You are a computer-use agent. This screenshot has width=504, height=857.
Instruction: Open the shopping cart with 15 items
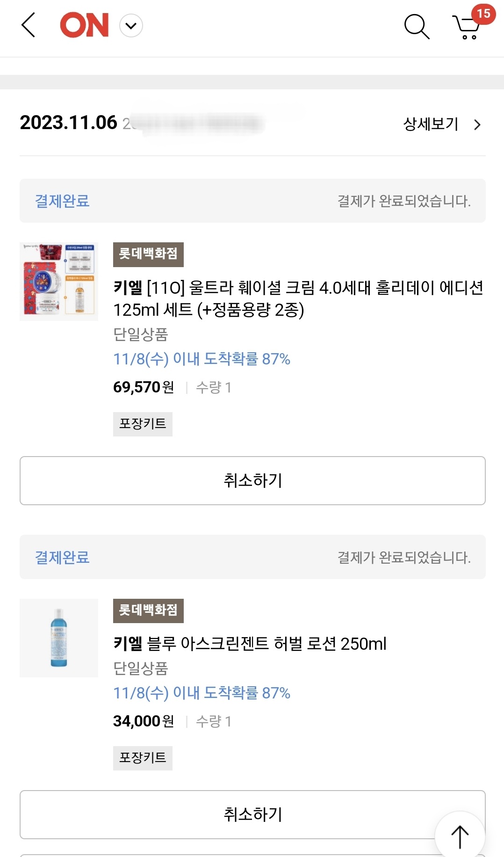pos(469,24)
